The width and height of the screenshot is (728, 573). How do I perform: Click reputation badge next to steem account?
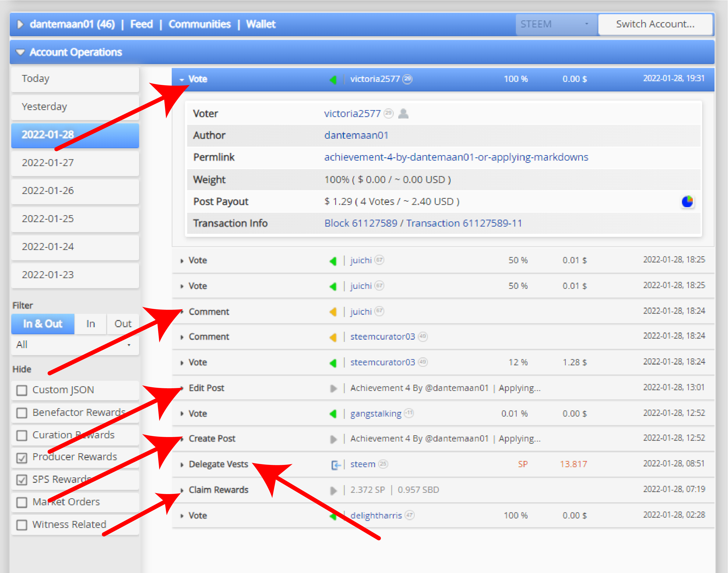point(383,464)
